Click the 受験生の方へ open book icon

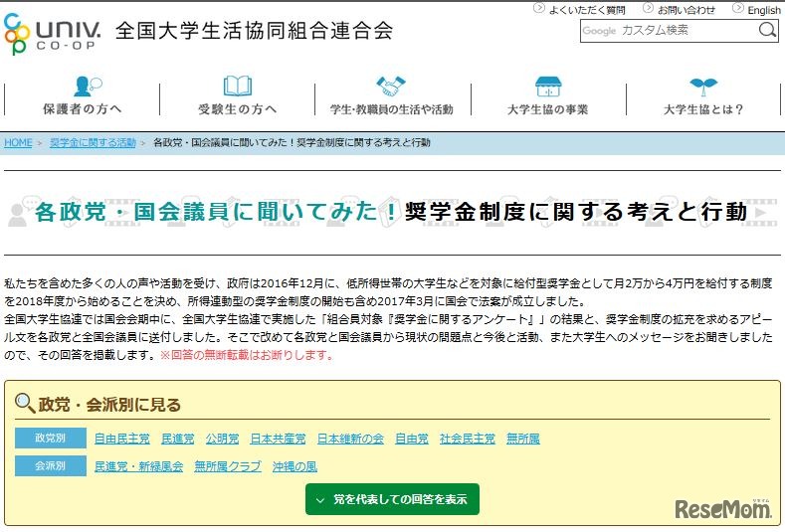[238, 86]
